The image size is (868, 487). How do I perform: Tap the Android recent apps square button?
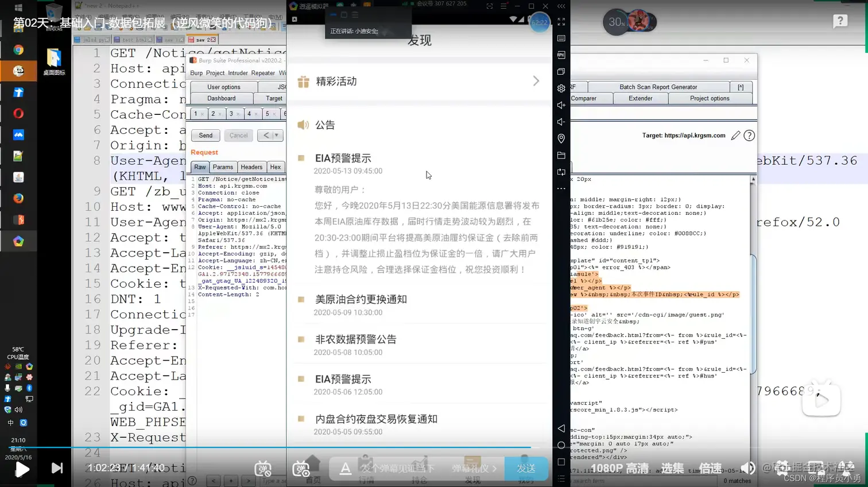(561, 462)
